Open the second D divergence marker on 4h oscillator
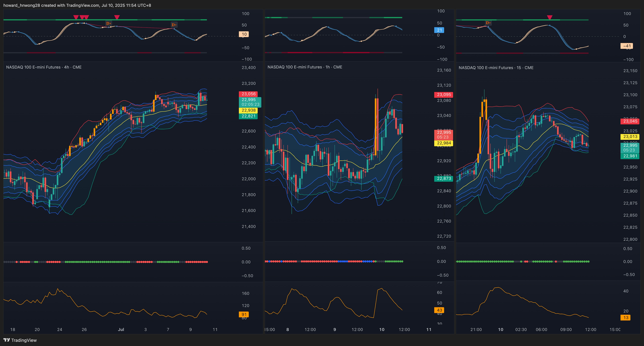Viewport: 644px width, 346px height. pos(174,25)
